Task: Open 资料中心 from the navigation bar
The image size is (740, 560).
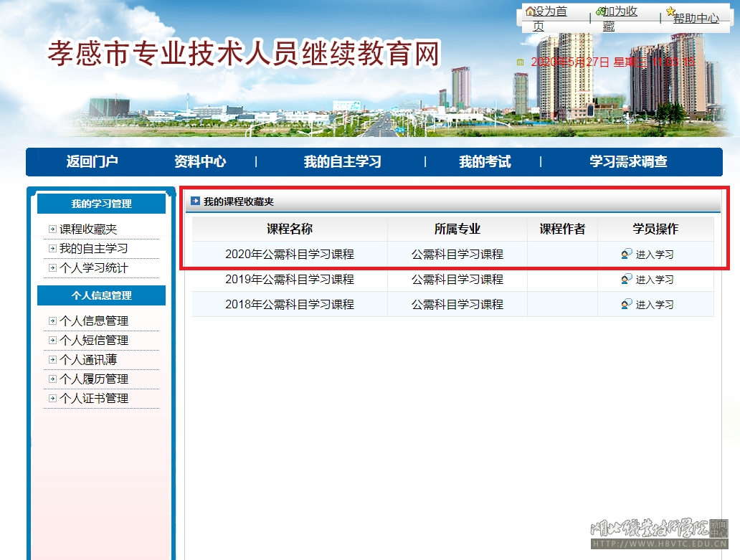Action: [200, 162]
